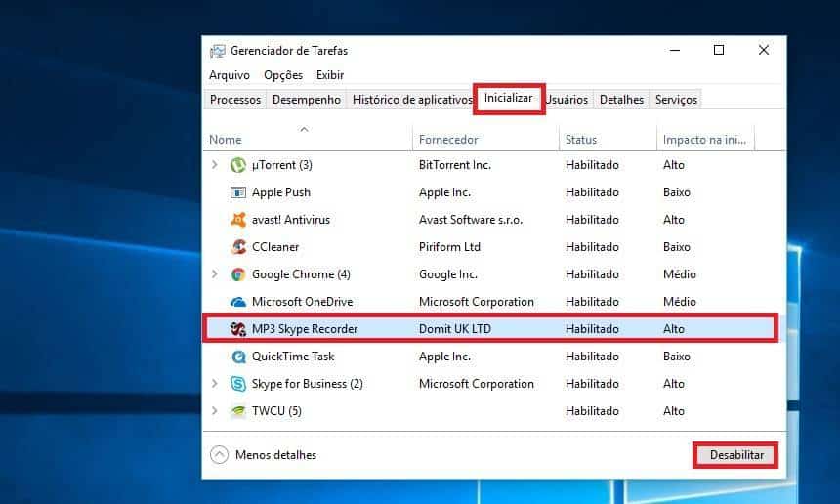Image resolution: width=840 pixels, height=504 pixels.
Task: Click the Desabilitar button
Action: coord(736,455)
